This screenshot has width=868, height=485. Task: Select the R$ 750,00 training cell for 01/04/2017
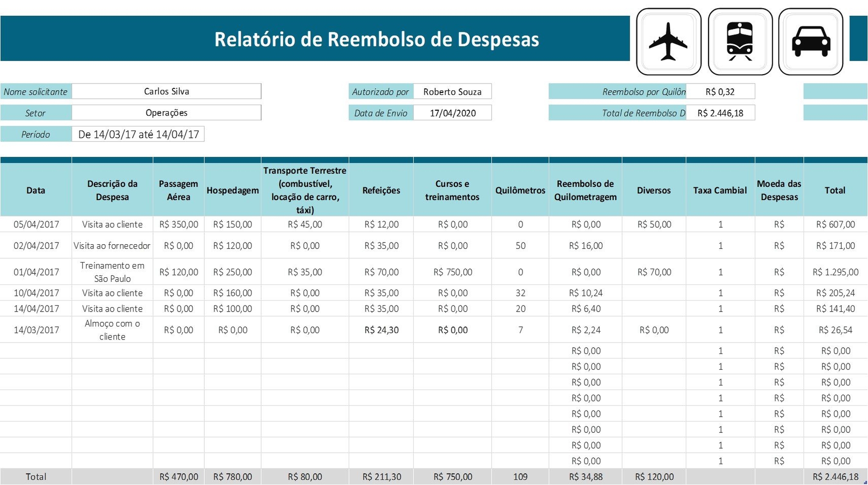tap(452, 272)
